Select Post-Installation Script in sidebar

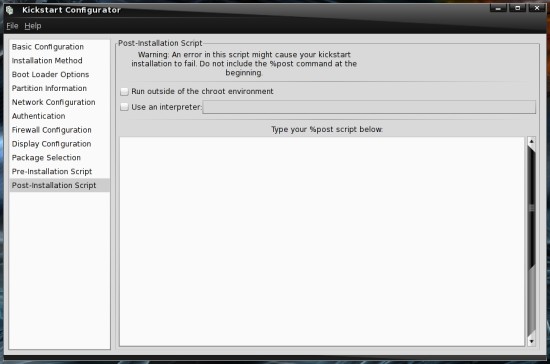coord(59,185)
